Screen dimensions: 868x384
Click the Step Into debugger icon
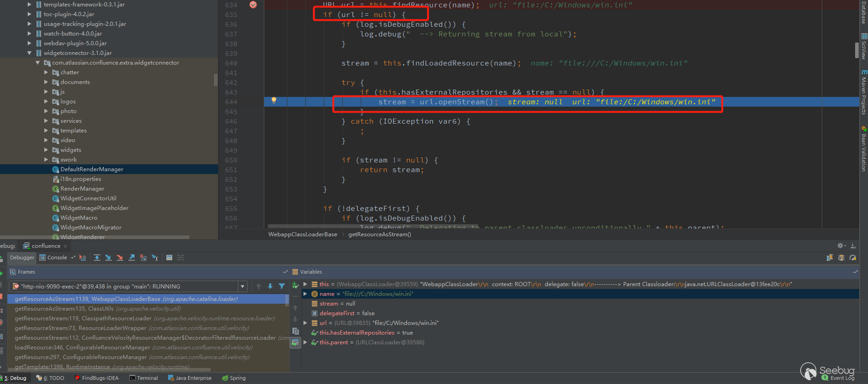click(x=109, y=258)
